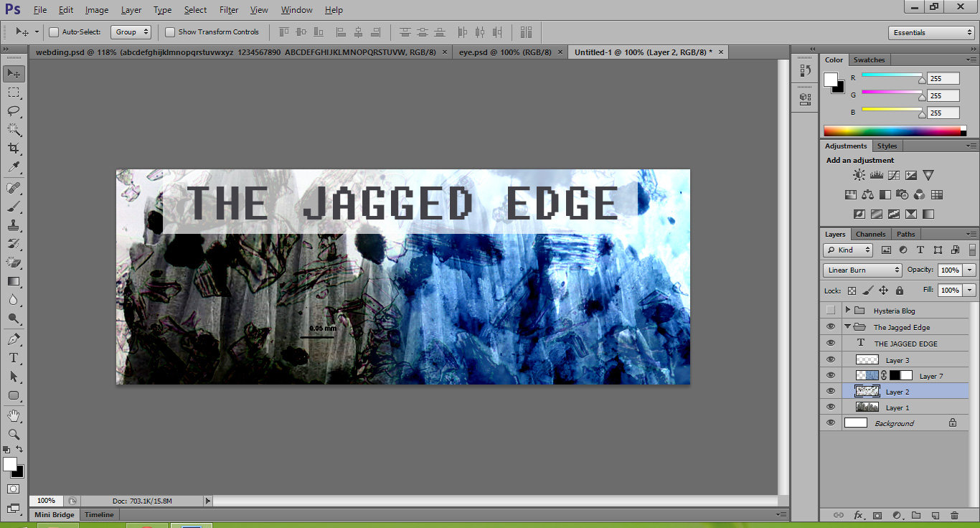Open the History panel icon
Screen dimensions: 980x528
tap(805, 70)
